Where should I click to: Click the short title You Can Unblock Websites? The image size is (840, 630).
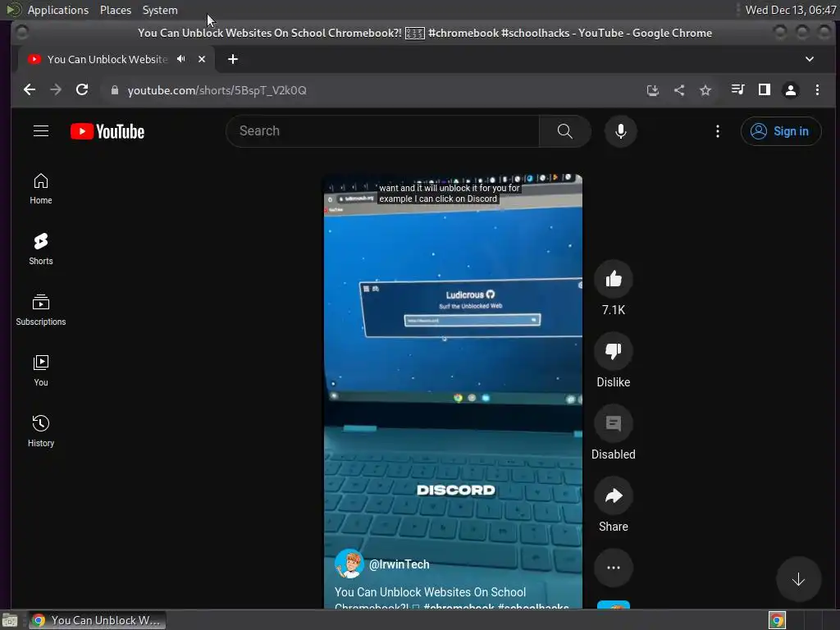click(x=452, y=599)
